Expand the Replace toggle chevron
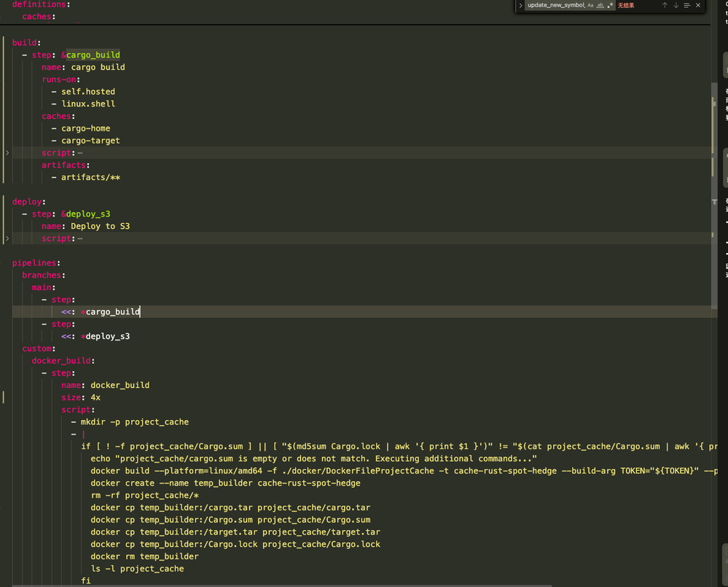This screenshot has height=587, width=728. [x=520, y=6]
